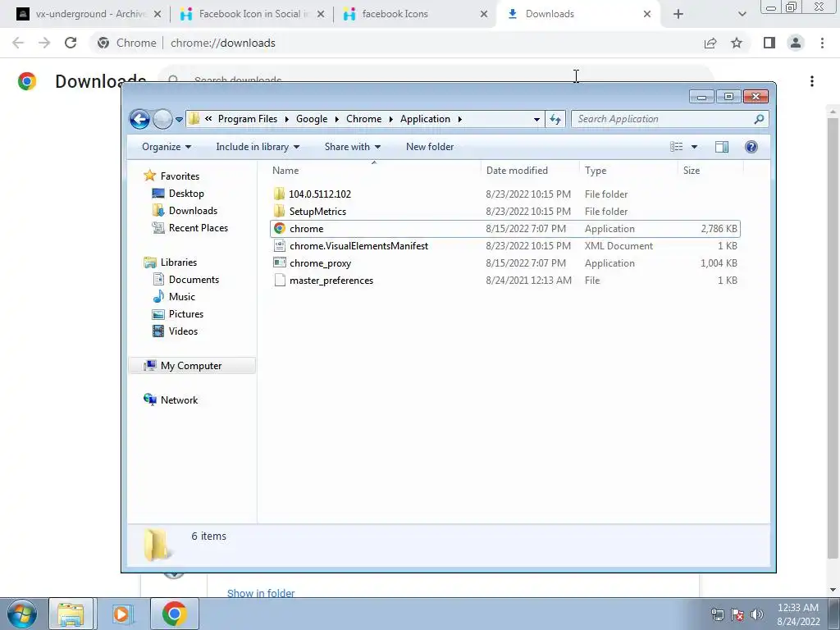Click the Explorer back navigation arrow
The height and width of the screenshot is (630, 840).
(139, 119)
